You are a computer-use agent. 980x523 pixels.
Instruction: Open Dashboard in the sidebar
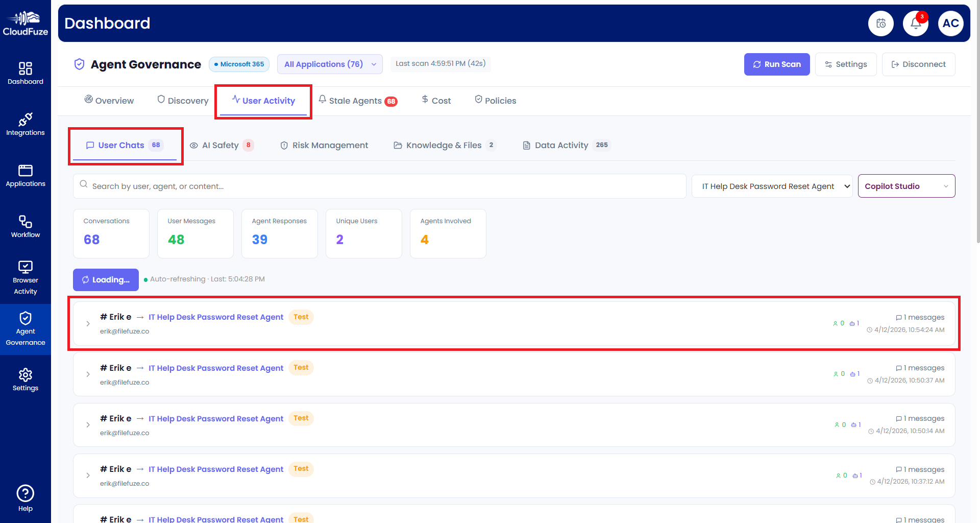(26, 74)
